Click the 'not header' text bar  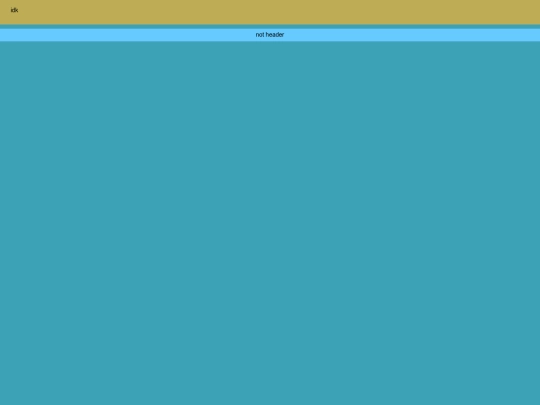(270, 35)
